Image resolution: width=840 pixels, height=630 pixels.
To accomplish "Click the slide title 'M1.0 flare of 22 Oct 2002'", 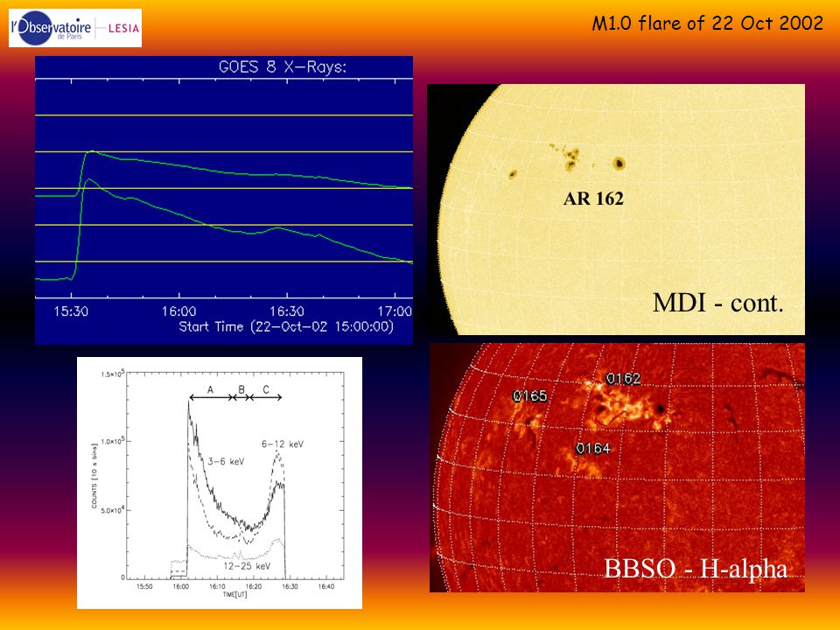I will 707,23.
